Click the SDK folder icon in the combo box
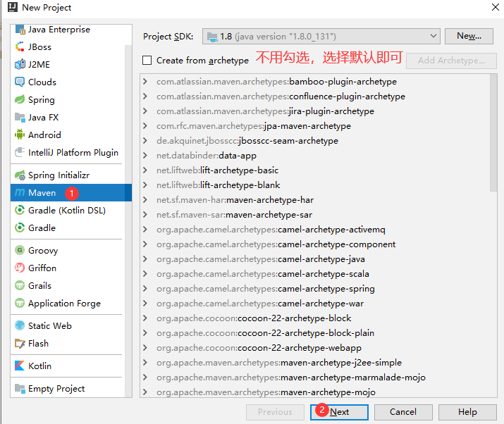The image size is (504, 424). (x=212, y=37)
